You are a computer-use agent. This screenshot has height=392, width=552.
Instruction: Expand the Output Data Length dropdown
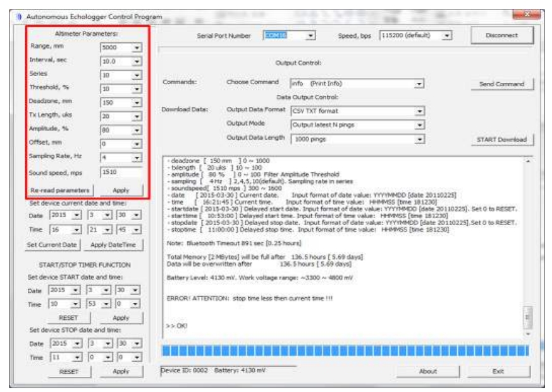coord(419,139)
